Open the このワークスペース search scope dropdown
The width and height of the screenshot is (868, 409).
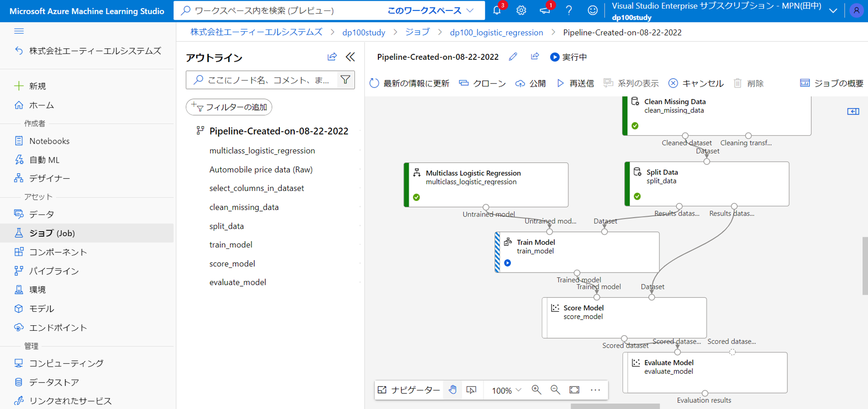pyautogui.click(x=430, y=10)
